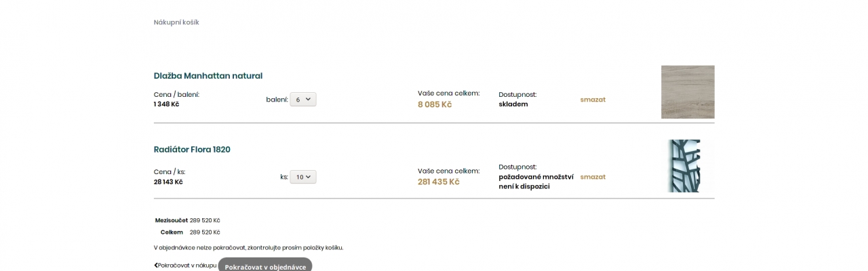Click the požadované množství není k dispozici notice
This screenshot has height=271, width=868.
[536, 182]
